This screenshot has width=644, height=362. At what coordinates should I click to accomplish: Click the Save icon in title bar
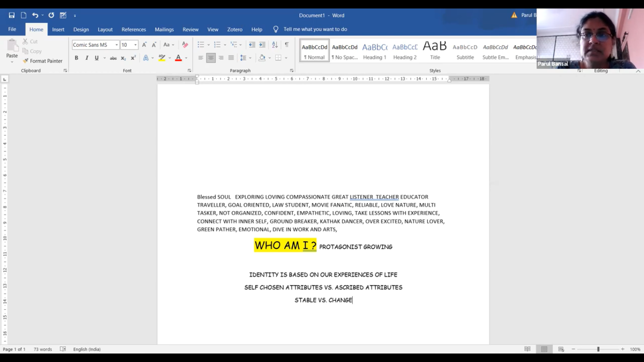pyautogui.click(x=12, y=15)
